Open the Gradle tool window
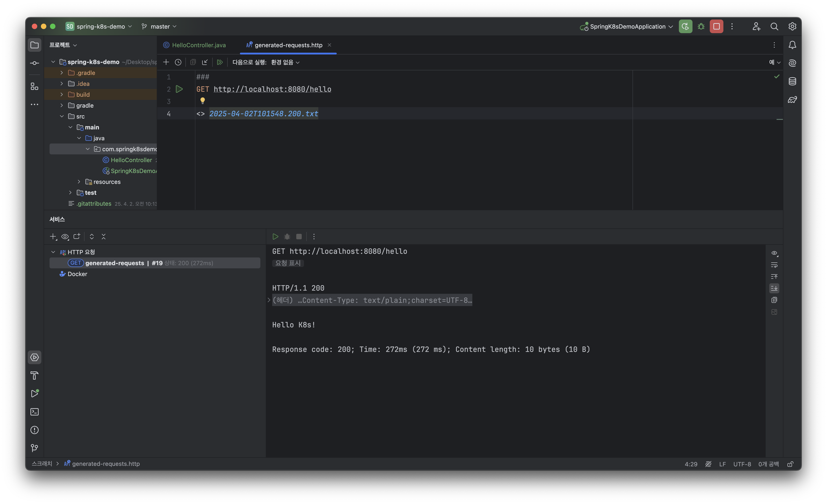Viewport: 827px width, 504px height. pyautogui.click(x=792, y=100)
